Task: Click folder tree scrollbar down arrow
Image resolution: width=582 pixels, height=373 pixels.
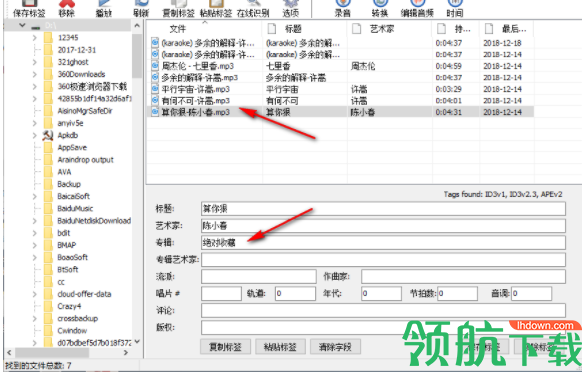Action: [x=137, y=342]
